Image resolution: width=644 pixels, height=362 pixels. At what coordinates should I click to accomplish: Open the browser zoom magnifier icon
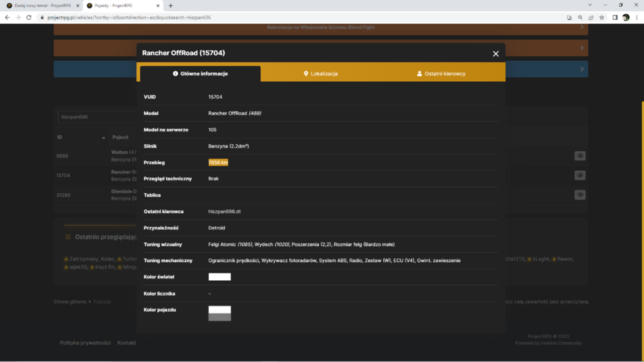[580, 17]
